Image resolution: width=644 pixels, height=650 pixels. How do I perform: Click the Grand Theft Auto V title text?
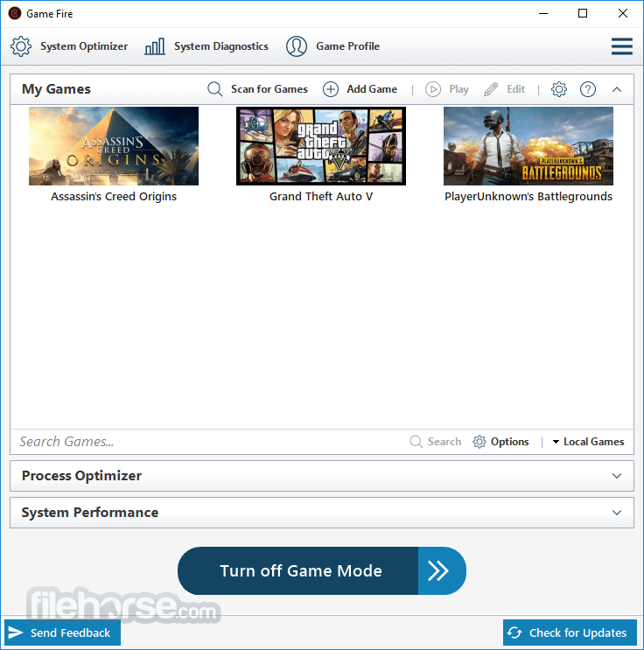321,197
